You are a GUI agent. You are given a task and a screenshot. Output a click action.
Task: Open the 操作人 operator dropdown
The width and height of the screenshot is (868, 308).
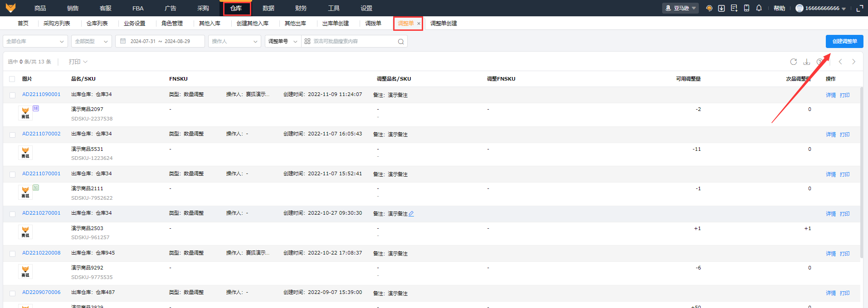click(234, 41)
